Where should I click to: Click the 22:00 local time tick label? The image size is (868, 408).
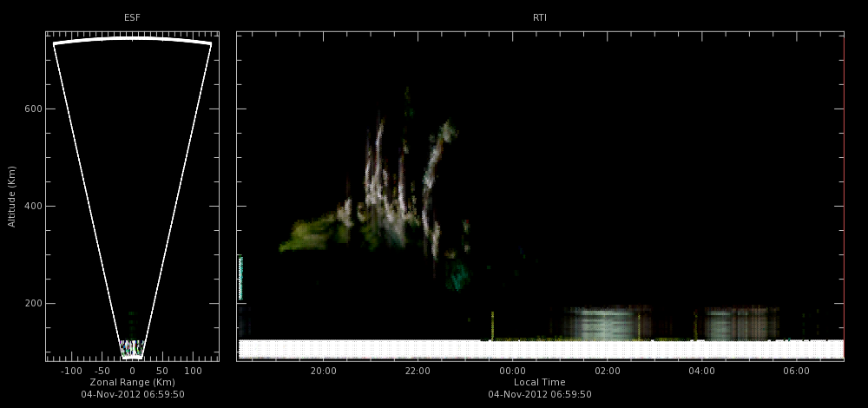pos(418,371)
